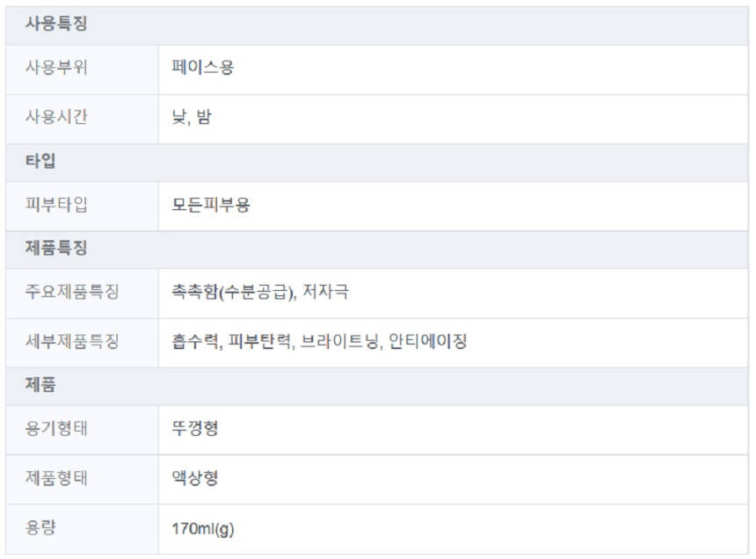Select the 사용시간 row label
The height and width of the screenshot is (559, 756).
point(56,117)
